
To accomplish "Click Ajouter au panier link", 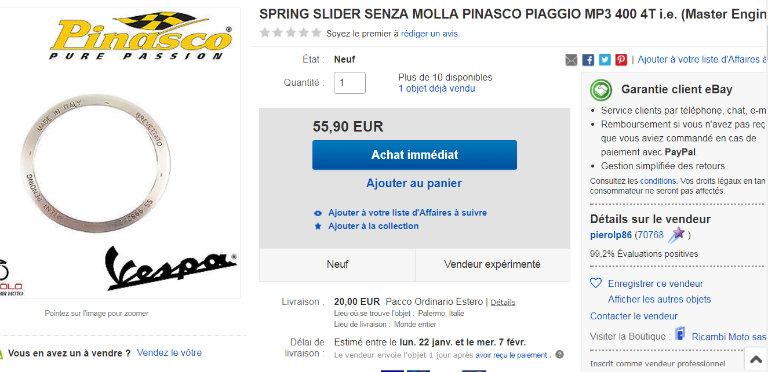I will click(x=414, y=184).
